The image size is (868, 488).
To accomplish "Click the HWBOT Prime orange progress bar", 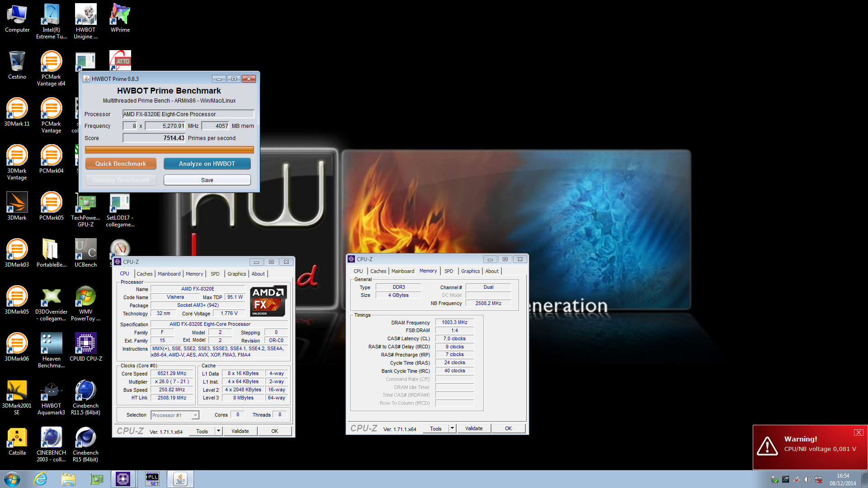I will coord(170,150).
